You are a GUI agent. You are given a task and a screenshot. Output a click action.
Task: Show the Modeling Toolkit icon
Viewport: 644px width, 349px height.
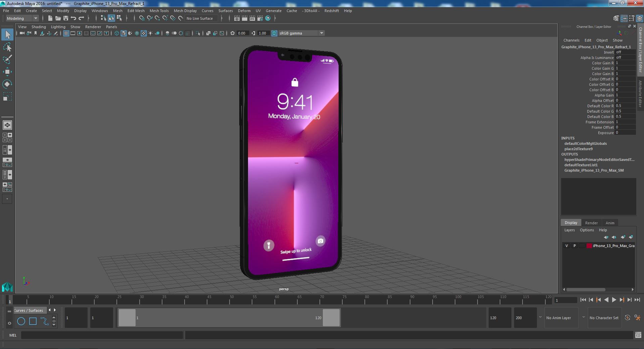[x=616, y=18]
